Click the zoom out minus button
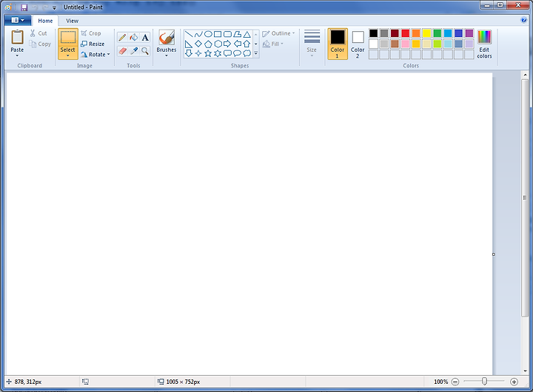This screenshot has height=392, width=533. point(455,382)
